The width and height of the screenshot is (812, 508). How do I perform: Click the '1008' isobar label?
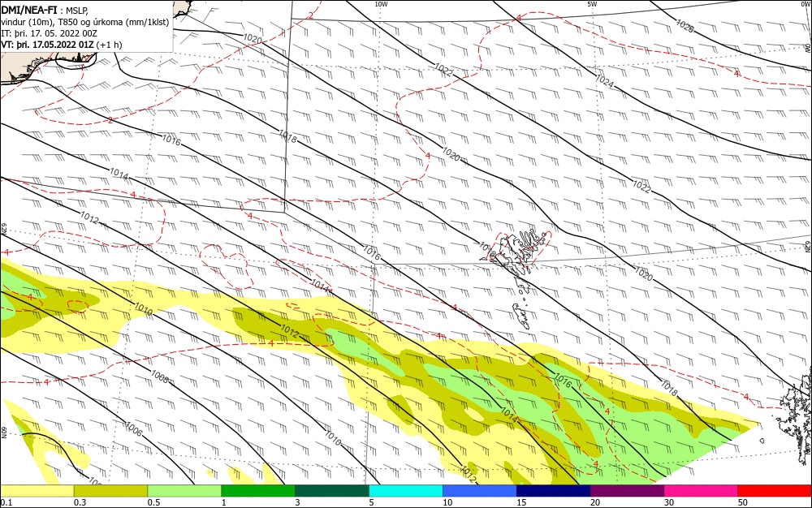(x=159, y=376)
